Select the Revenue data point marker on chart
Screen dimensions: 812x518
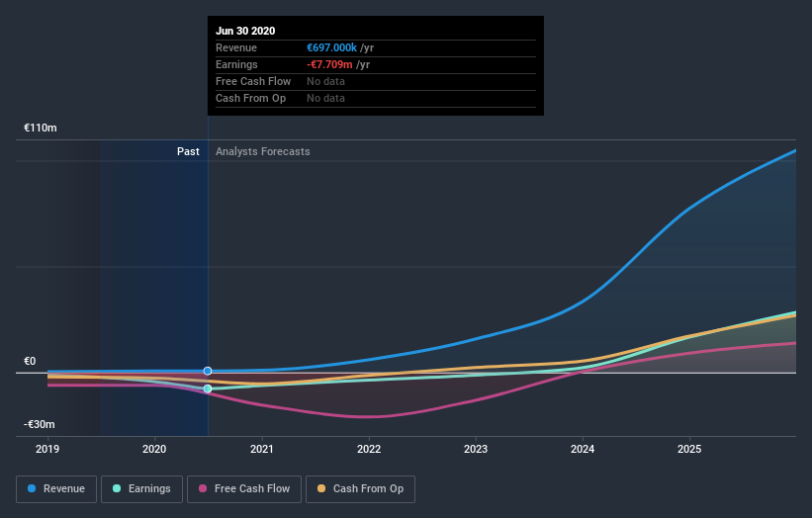(208, 371)
